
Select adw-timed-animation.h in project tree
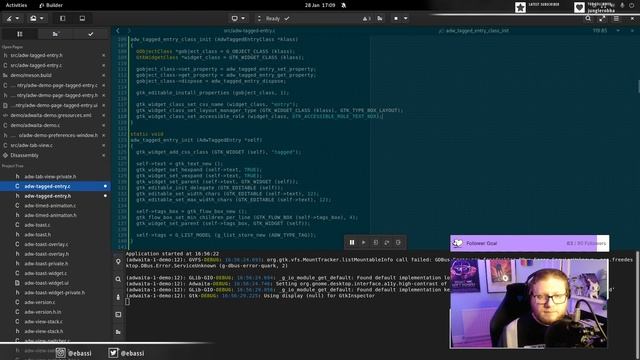pyautogui.click(x=55, y=215)
